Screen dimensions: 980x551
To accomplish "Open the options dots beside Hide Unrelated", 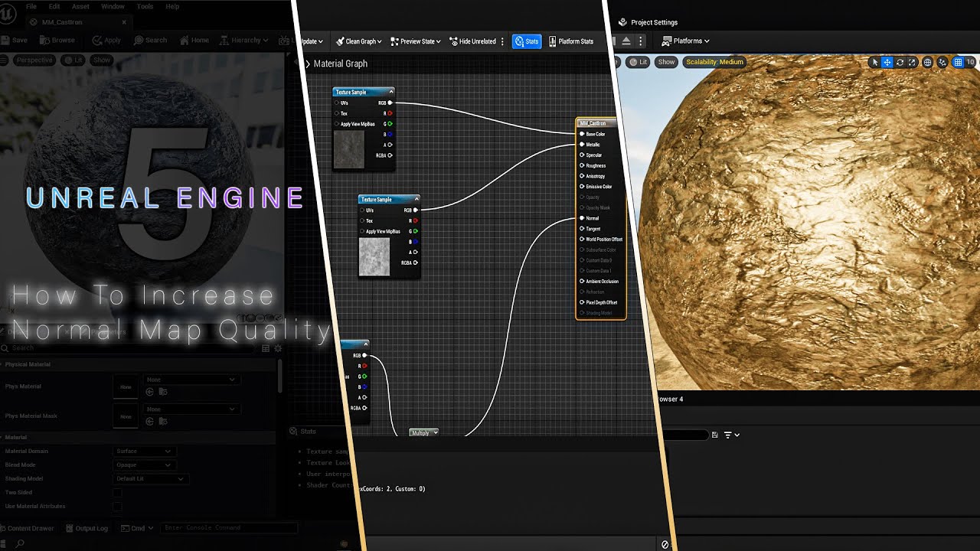I will (502, 41).
